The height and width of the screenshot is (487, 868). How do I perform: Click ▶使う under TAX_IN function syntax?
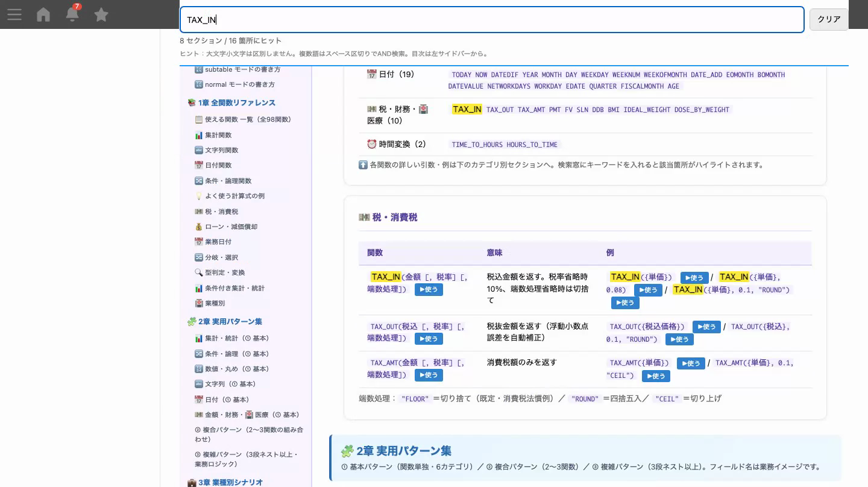point(429,290)
